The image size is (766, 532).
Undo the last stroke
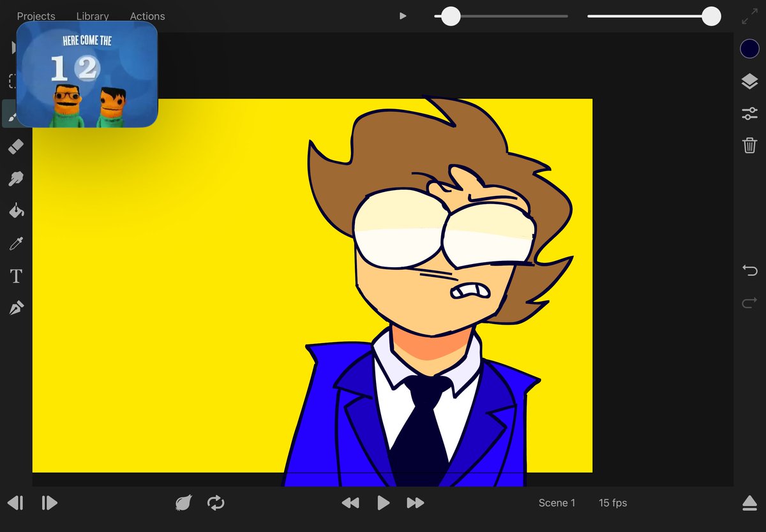(749, 270)
